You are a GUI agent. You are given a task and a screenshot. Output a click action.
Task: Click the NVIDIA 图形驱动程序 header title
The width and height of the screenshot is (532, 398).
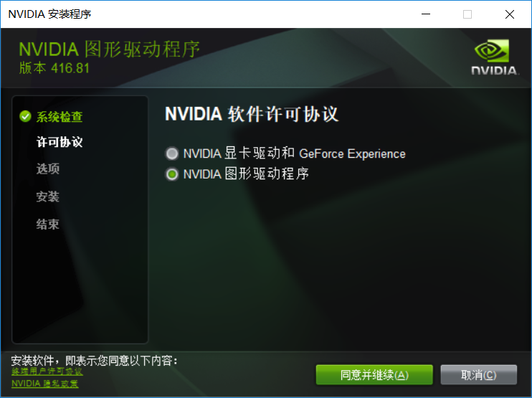point(109,49)
